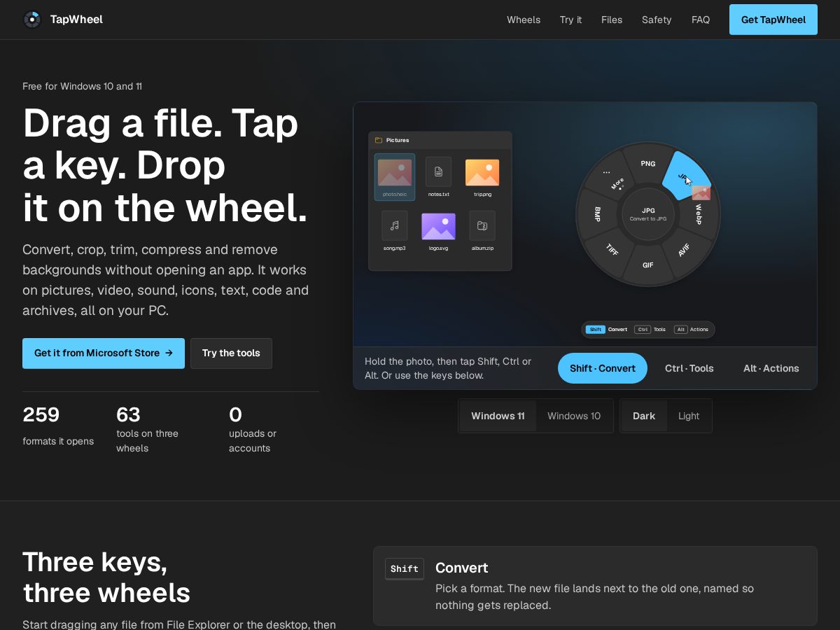Select the photo.heic file thumbnail

395,172
